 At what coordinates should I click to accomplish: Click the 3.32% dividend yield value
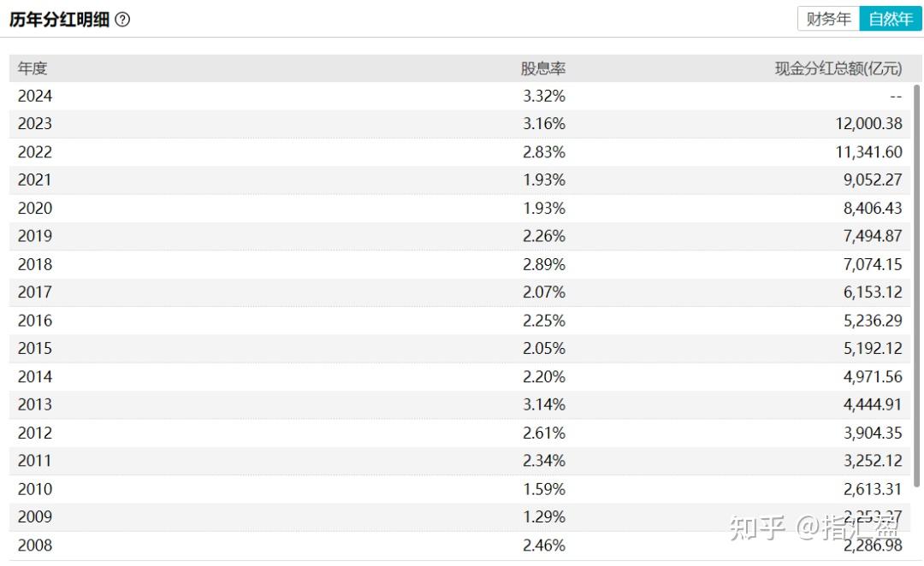click(546, 96)
